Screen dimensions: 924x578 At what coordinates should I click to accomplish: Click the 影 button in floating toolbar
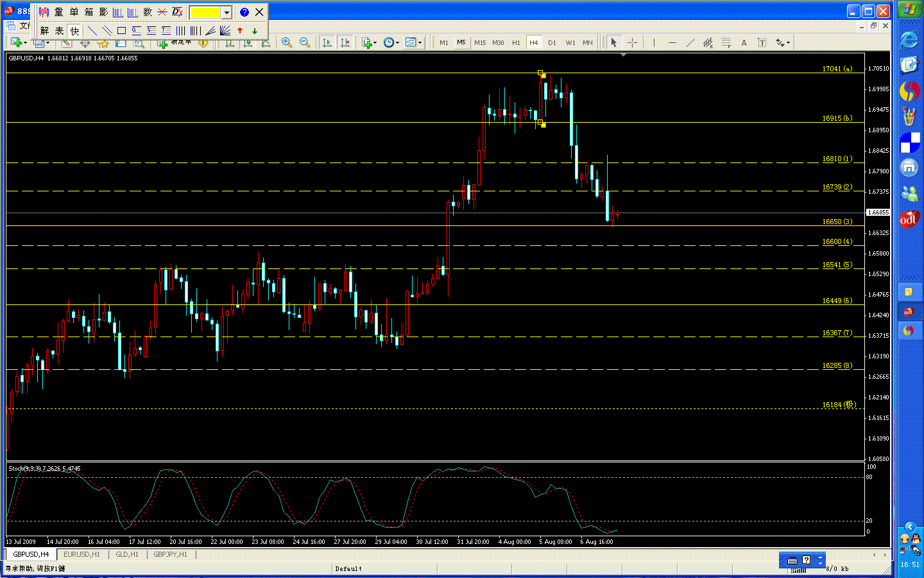(x=103, y=12)
